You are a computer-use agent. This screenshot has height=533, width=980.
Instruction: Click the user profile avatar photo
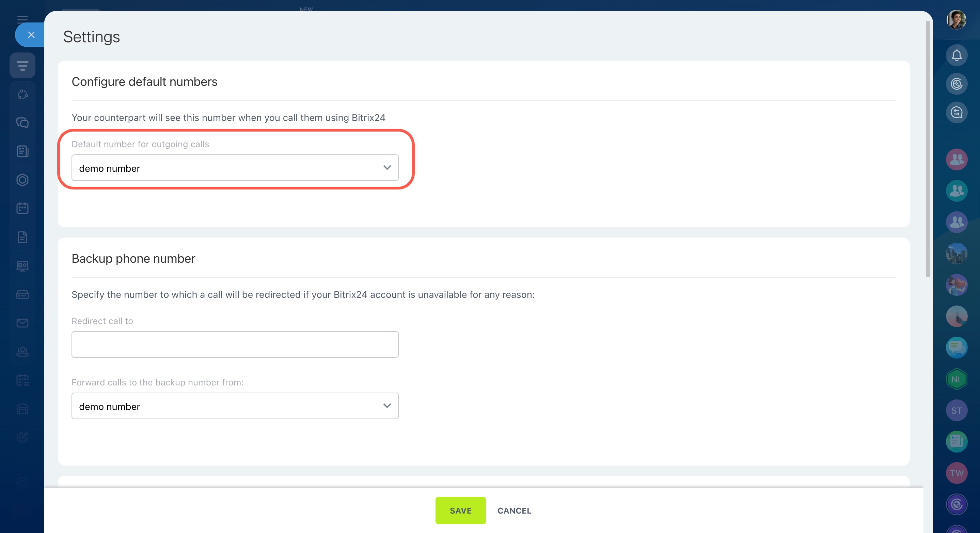tap(957, 20)
